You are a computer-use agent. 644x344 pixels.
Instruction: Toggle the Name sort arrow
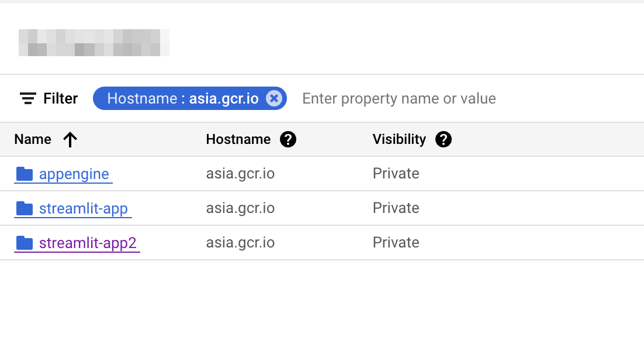(70, 139)
